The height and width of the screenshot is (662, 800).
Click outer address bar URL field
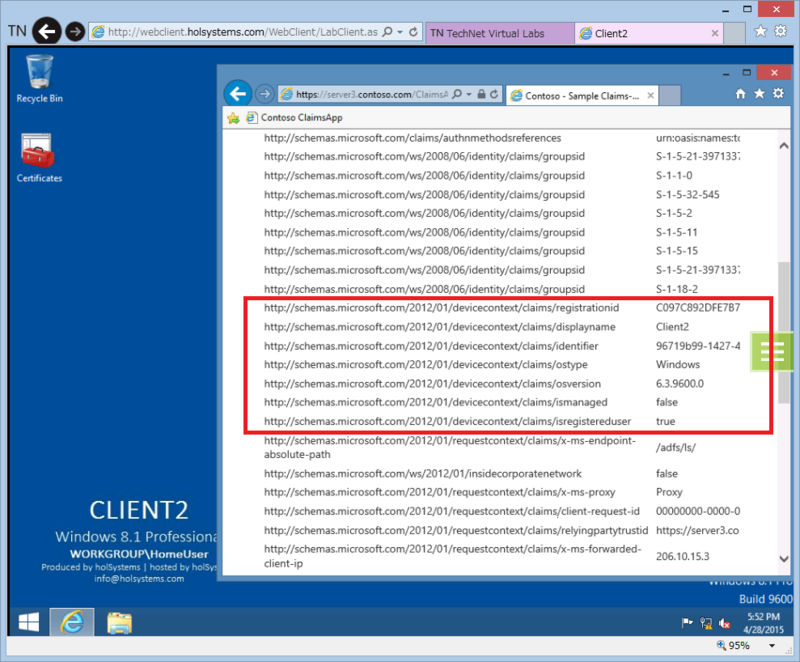(x=242, y=32)
